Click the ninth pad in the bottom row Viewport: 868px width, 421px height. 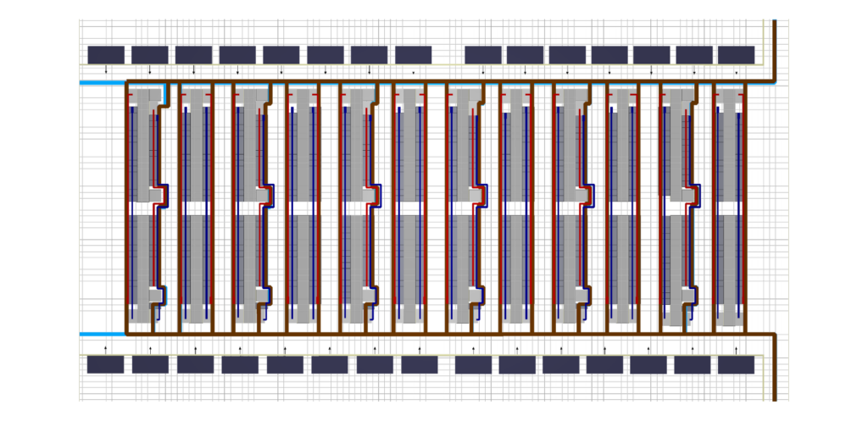tap(473, 365)
